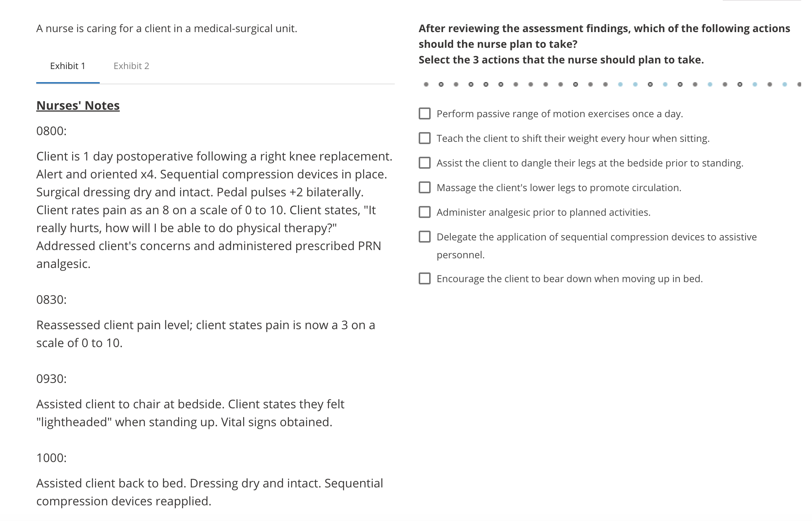Tick "Delegate the application of sequential compression devices"
This screenshot has width=812, height=521.
click(x=425, y=237)
